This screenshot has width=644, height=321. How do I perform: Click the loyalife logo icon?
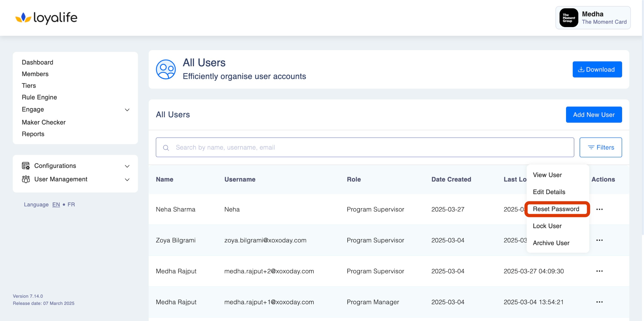click(23, 18)
